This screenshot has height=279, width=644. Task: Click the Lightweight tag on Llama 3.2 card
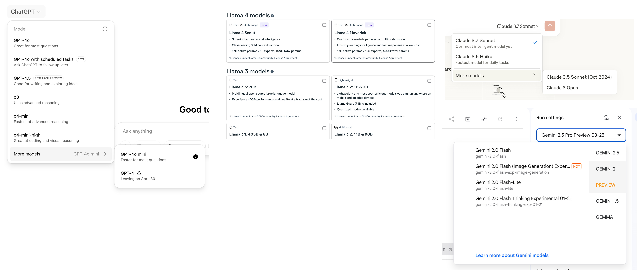point(344,80)
